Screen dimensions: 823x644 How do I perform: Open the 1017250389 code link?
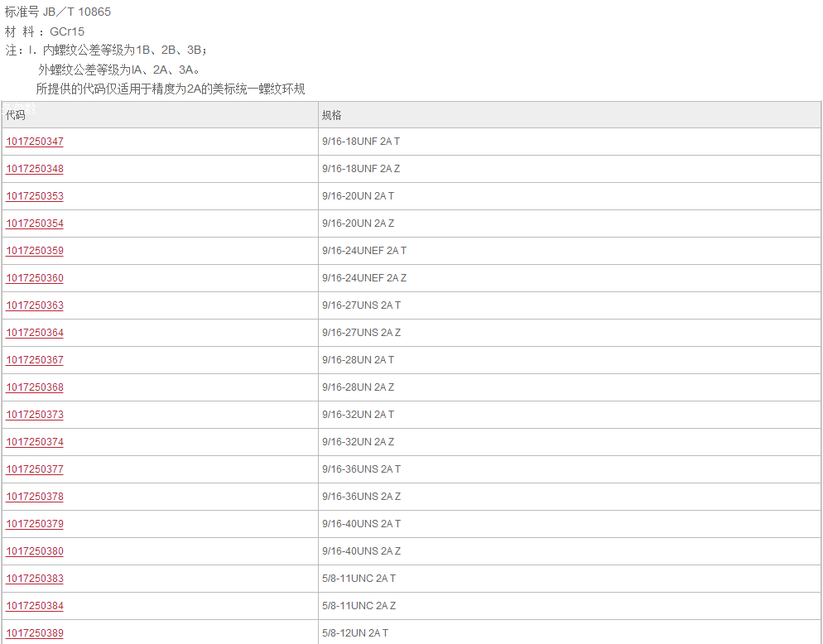point(35,633)
